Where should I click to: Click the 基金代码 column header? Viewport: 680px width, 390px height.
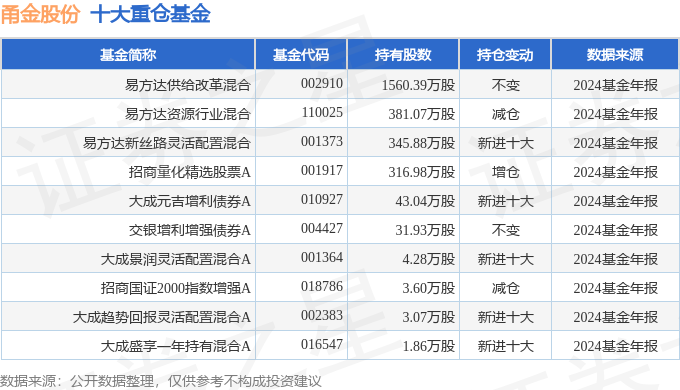pos(301,55)
